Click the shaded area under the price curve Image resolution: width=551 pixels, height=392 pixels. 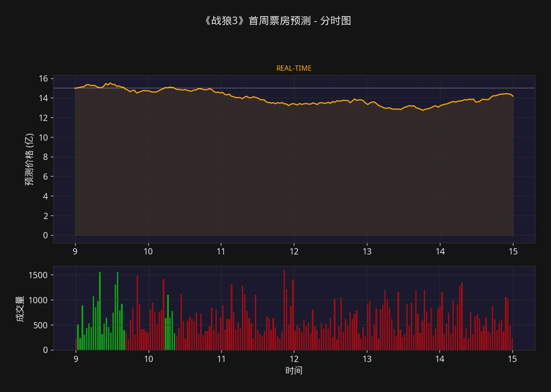click(x=291, y=179)
